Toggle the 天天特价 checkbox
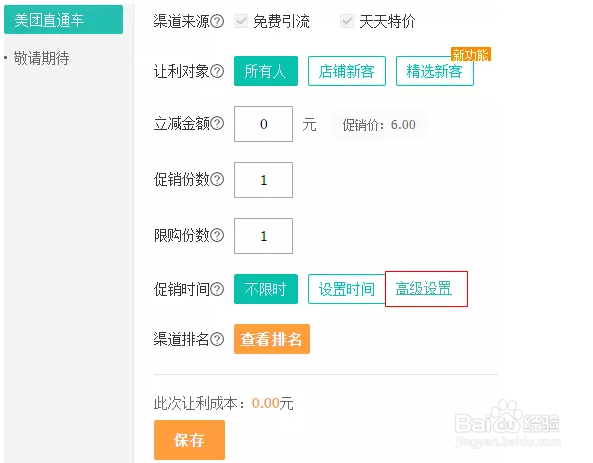 [347, 21]
